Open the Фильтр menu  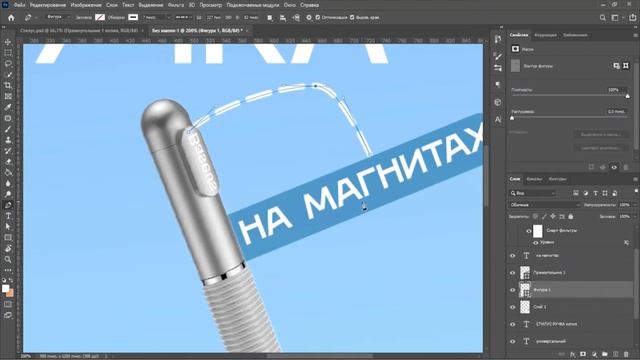pyautogui.click(x=176, y=5)
